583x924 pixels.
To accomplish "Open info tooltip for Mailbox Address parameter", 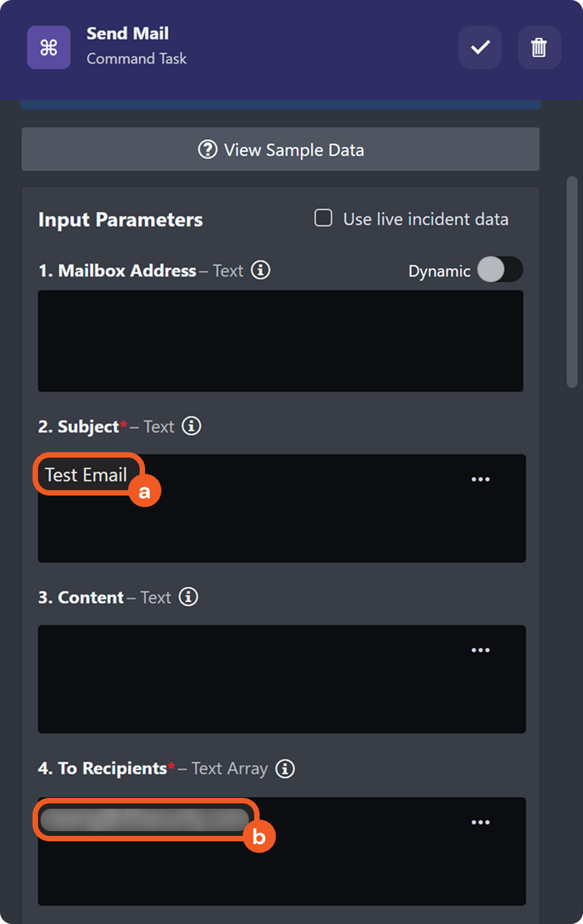I will click(x=261, y=270).
